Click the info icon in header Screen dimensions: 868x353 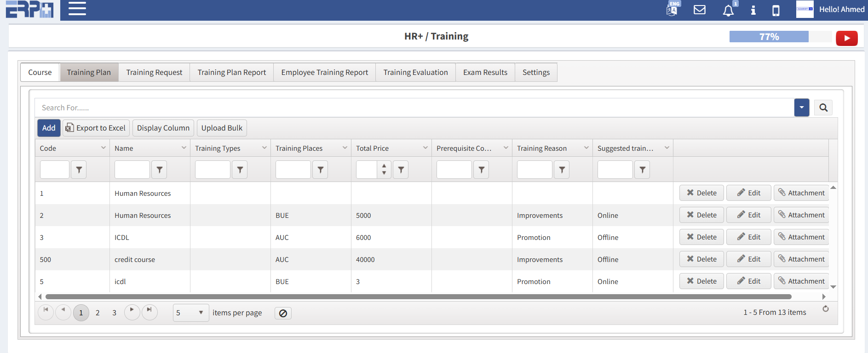753,10
